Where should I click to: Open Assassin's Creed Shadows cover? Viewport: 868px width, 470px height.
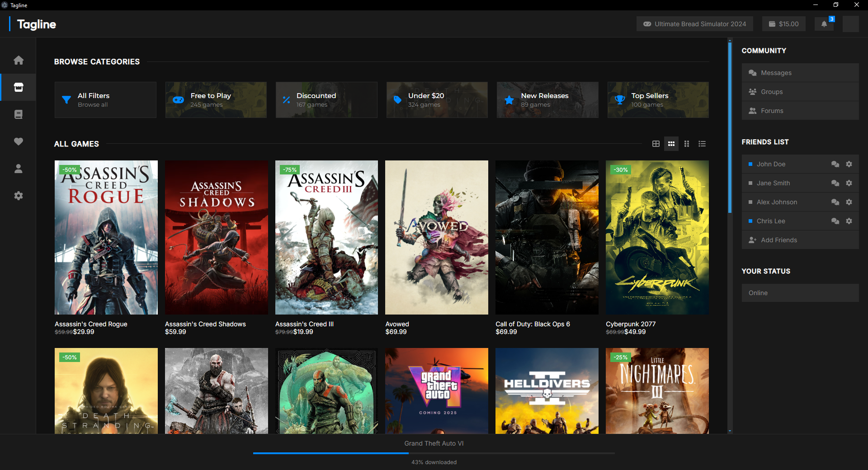coord(217,237)
